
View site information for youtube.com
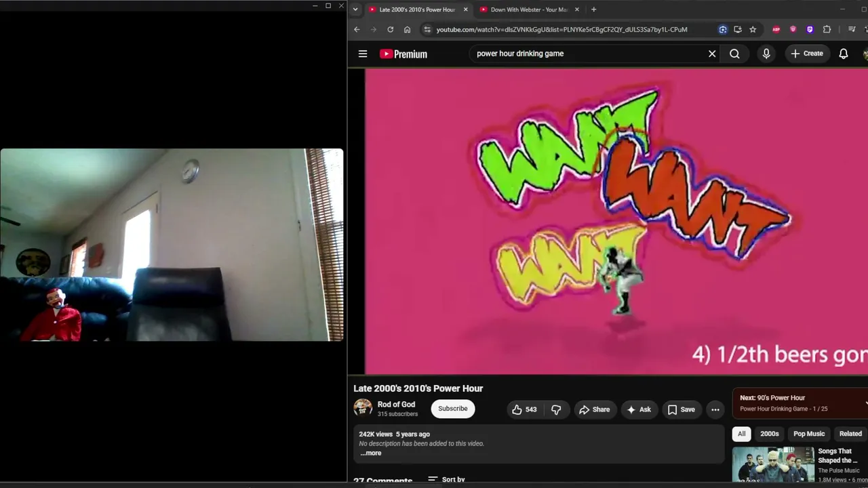coord(427,29)
